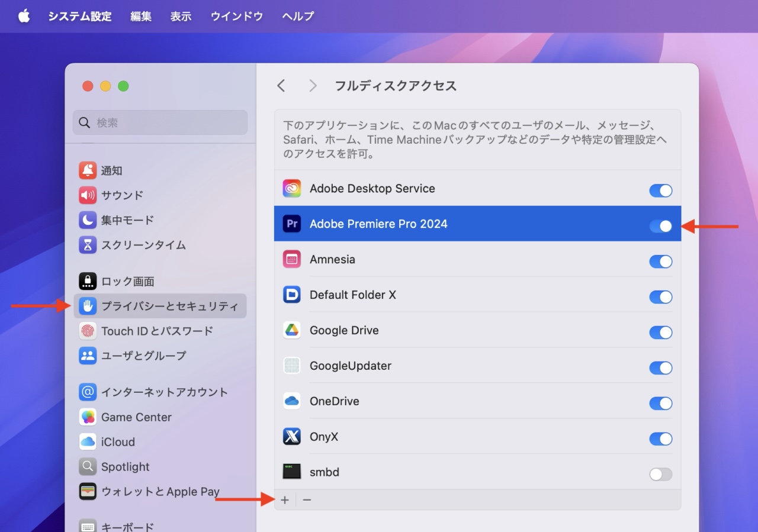Select the Spotlight sidebar label
This screenshot has height=532, width=758.
[x=126, y=467]
